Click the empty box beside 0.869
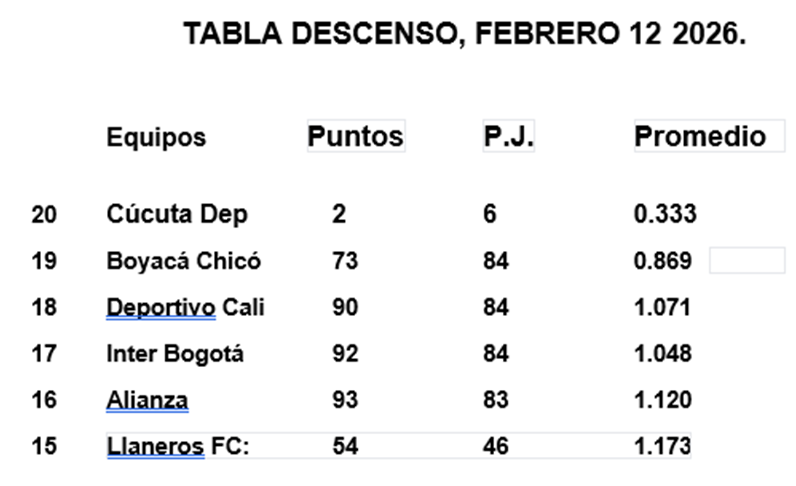Image resolution: width=796 pixels, height=486 pixels. [x=746, y=261]
